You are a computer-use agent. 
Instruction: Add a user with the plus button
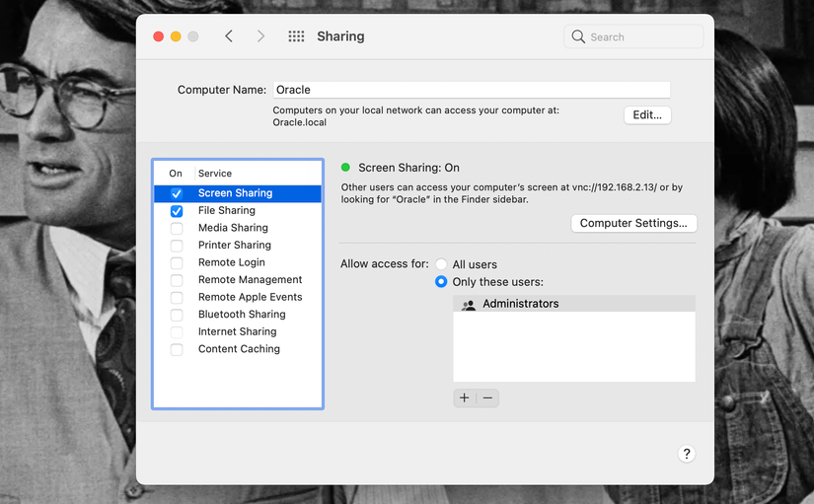click(464, 398)
